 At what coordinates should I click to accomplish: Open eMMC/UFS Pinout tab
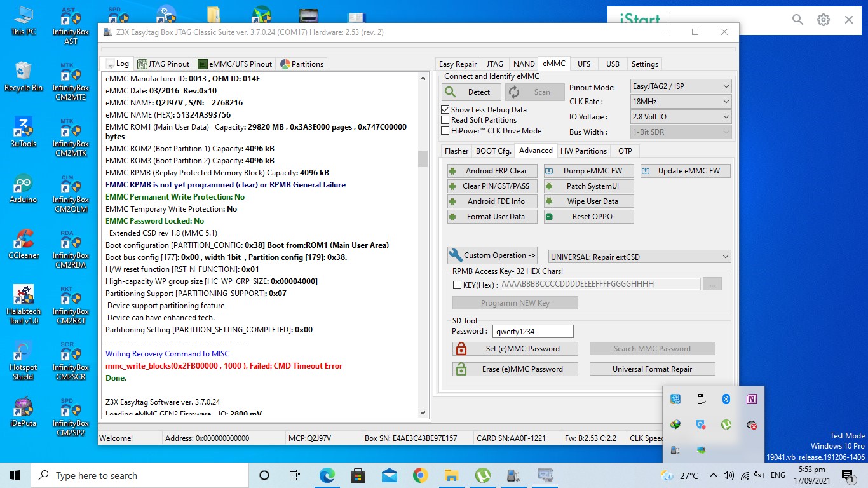pyautogui.click(x=235, y=64)
